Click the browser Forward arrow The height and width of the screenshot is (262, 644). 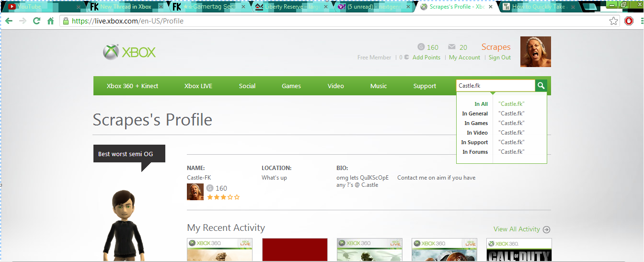click(23, 21)
